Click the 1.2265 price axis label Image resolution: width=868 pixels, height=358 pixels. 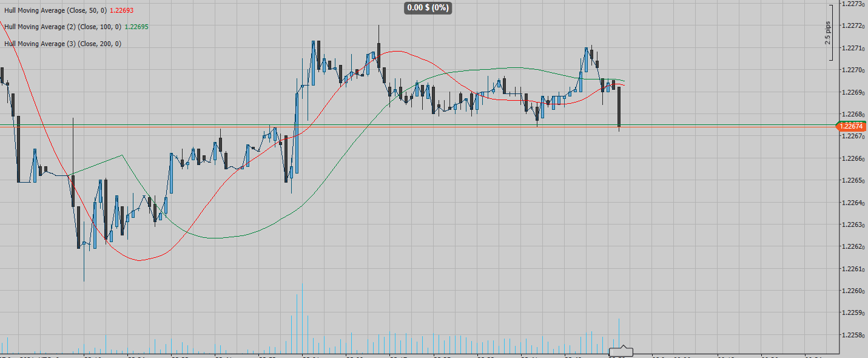[853, 180]
